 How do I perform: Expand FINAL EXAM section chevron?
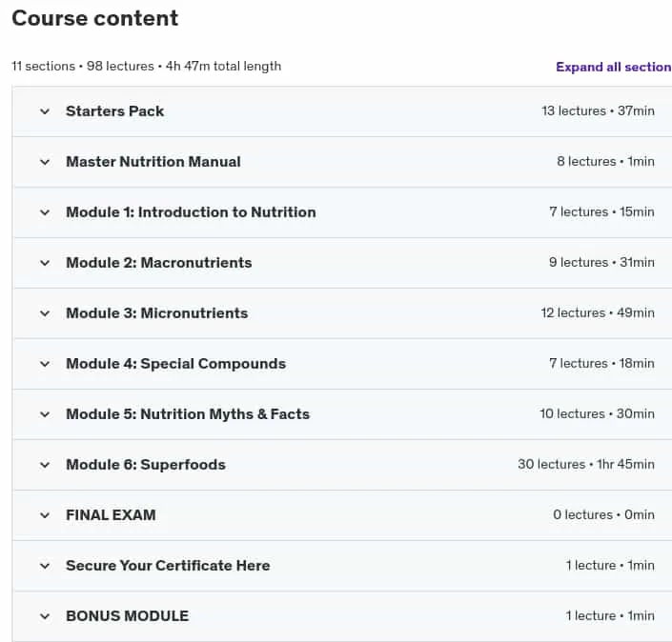tap(45, 515)
